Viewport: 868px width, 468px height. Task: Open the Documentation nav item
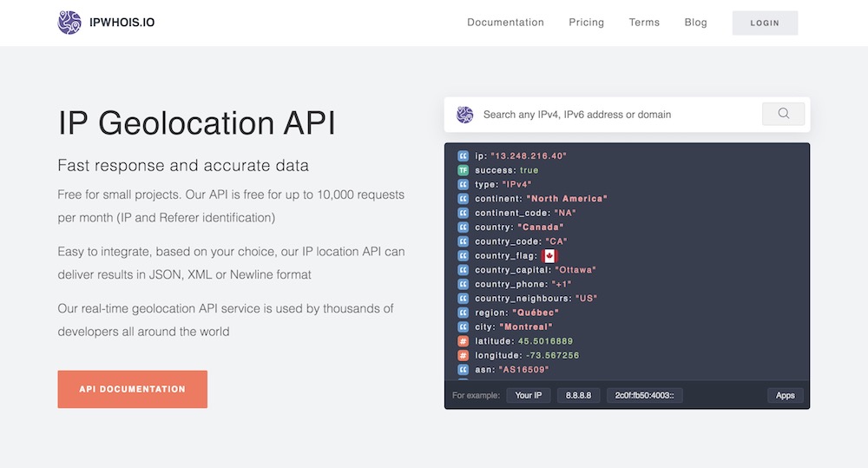(505, 23)
